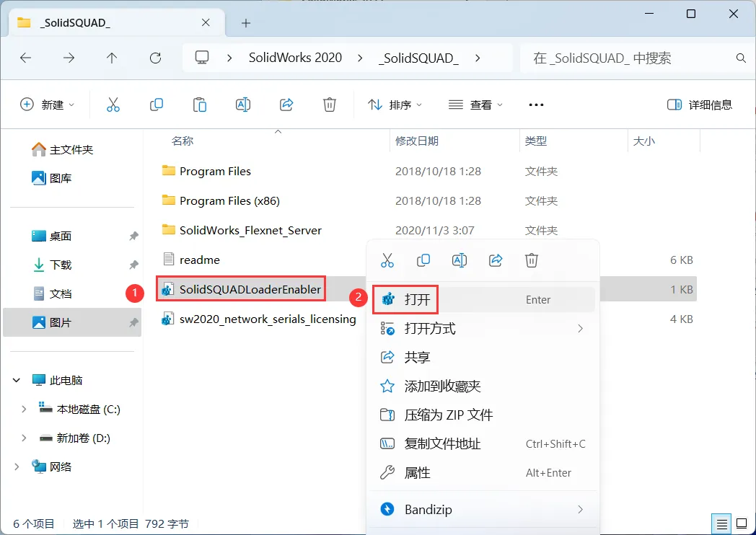Go forward with the right arrow
This screenshot has width=756, height=535.
click(69, 58)
